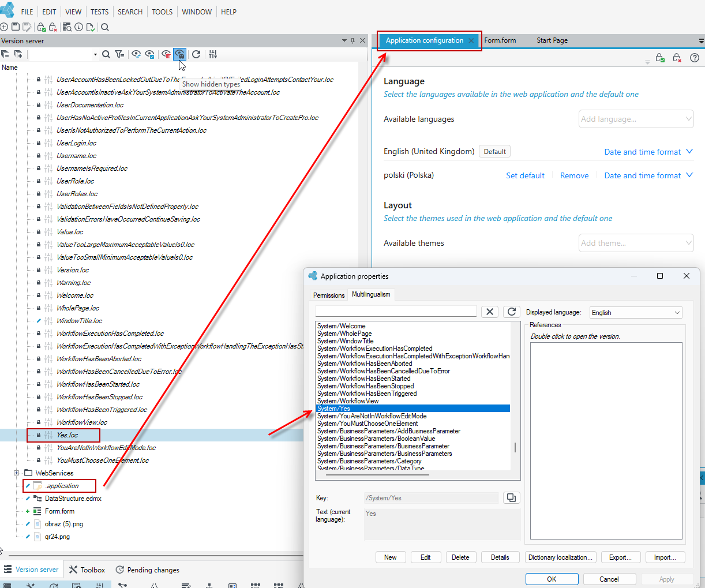
Task: Click the main toolbar magnifier search icon
Action: click(x=105, y=27)
